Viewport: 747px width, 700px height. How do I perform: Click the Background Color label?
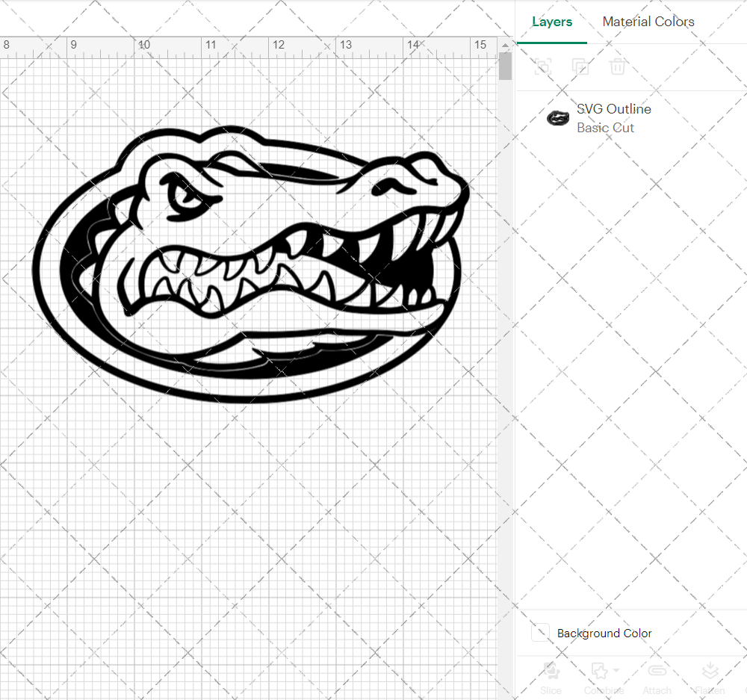[x=604, y=634]
